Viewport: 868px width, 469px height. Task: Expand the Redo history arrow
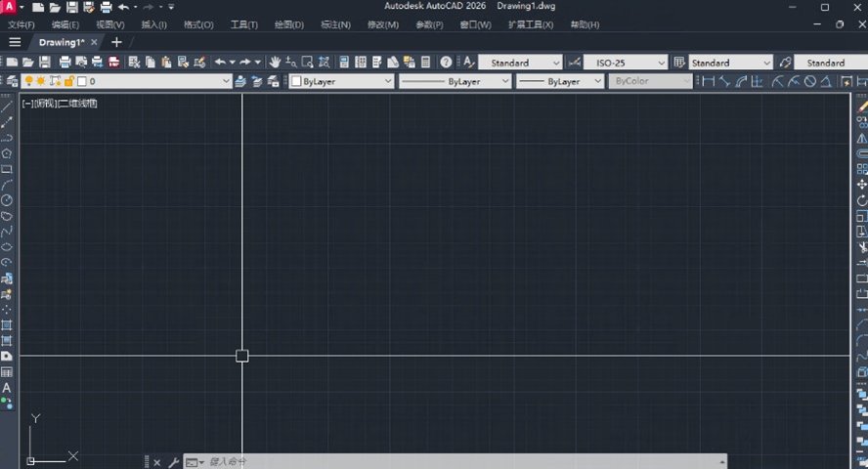[258, 63]
